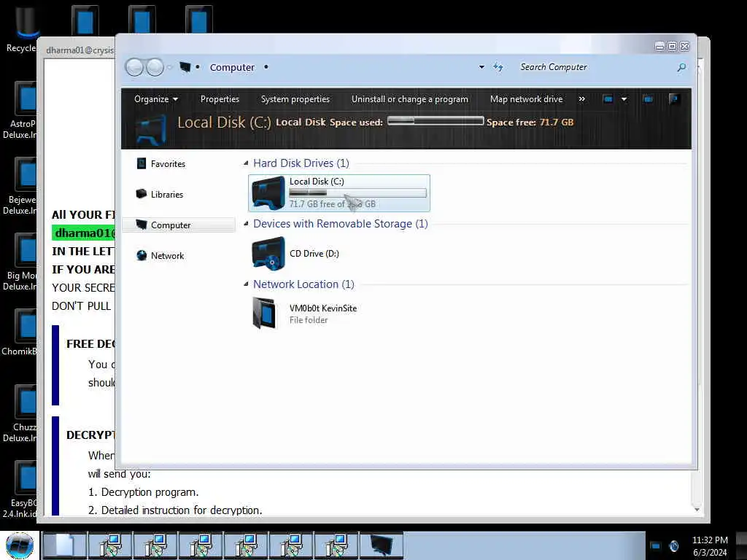This screenshot has height=560, width=747.
Task: Click Uninstall or change a program
Action: coord(410,99)
